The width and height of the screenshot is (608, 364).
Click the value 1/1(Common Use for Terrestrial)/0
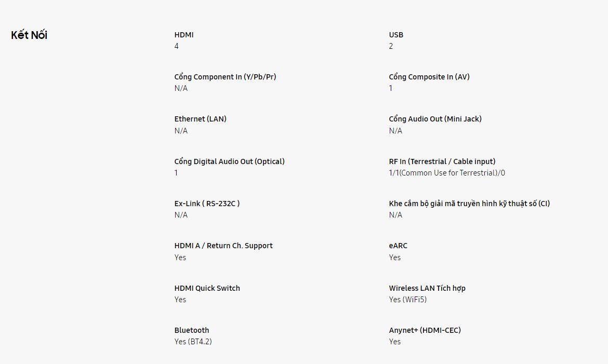[447, 173]
